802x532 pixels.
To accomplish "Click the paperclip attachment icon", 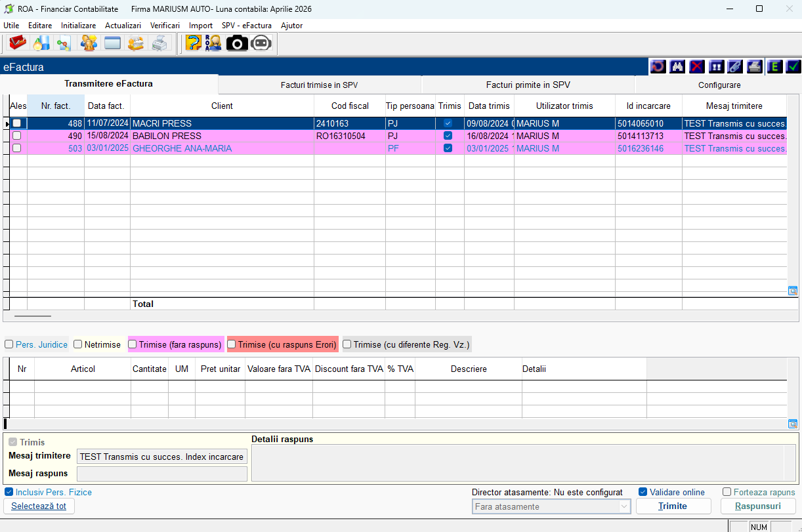I will pyautogui.click(x=735, y=67).
